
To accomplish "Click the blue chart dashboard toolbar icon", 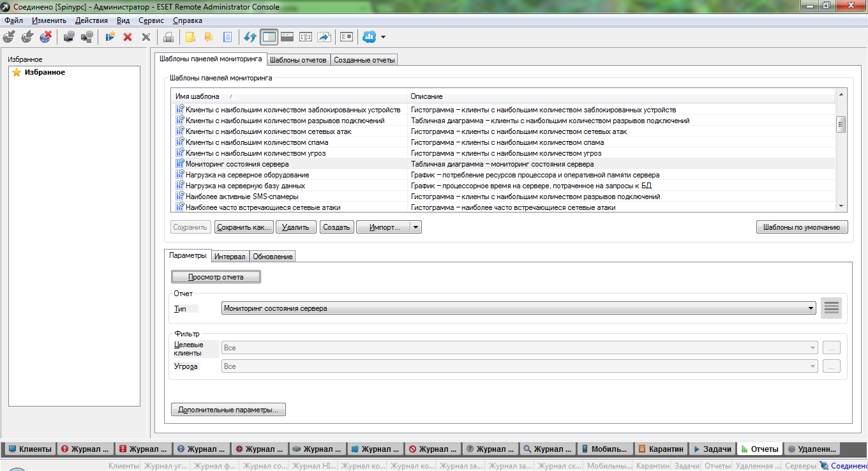I will coord(369,37).
